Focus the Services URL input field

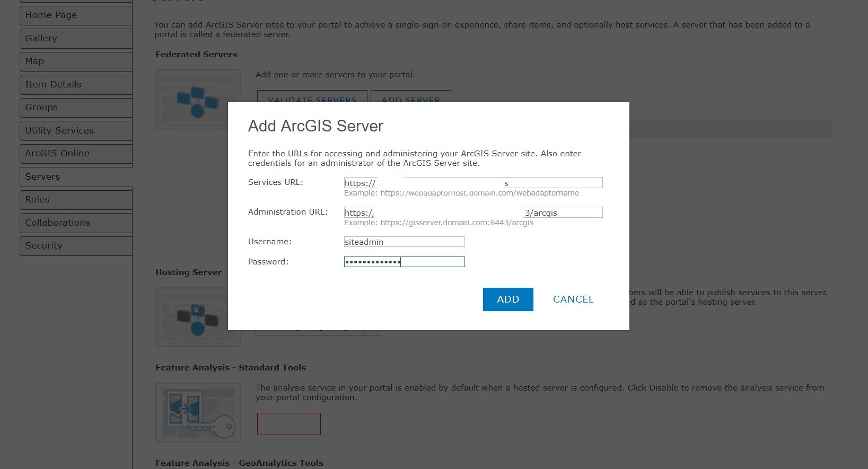pos(473,183)
